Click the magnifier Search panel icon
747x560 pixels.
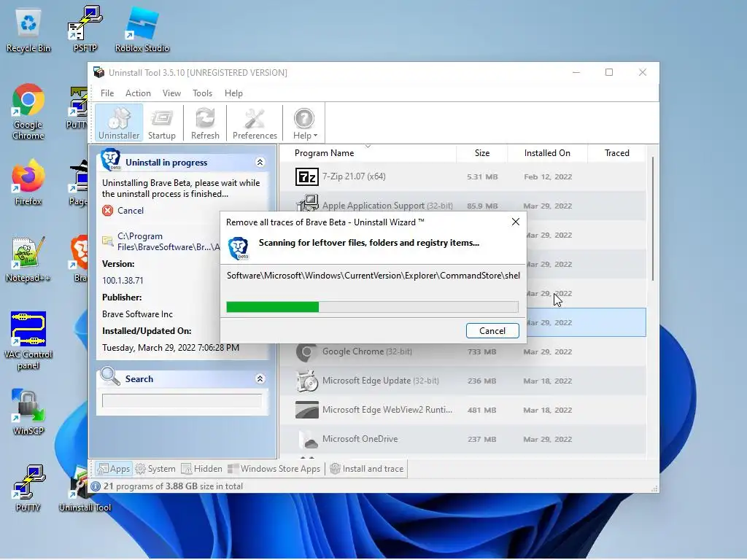tap(110, 377)
